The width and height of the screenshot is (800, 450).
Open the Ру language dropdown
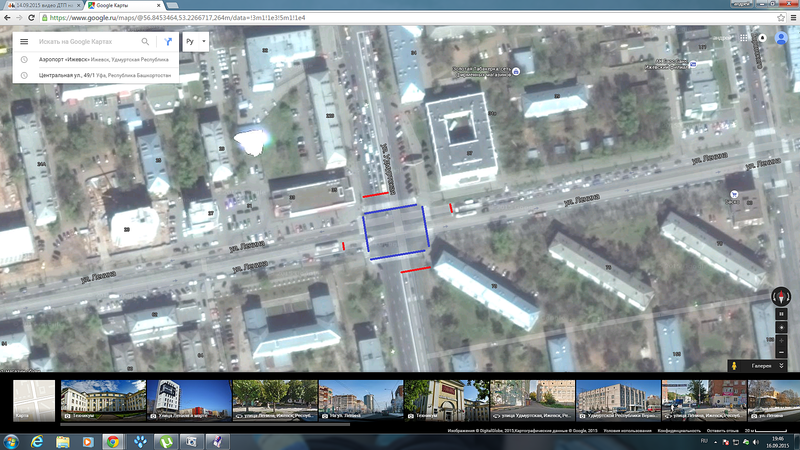click(x=197, y=42)
